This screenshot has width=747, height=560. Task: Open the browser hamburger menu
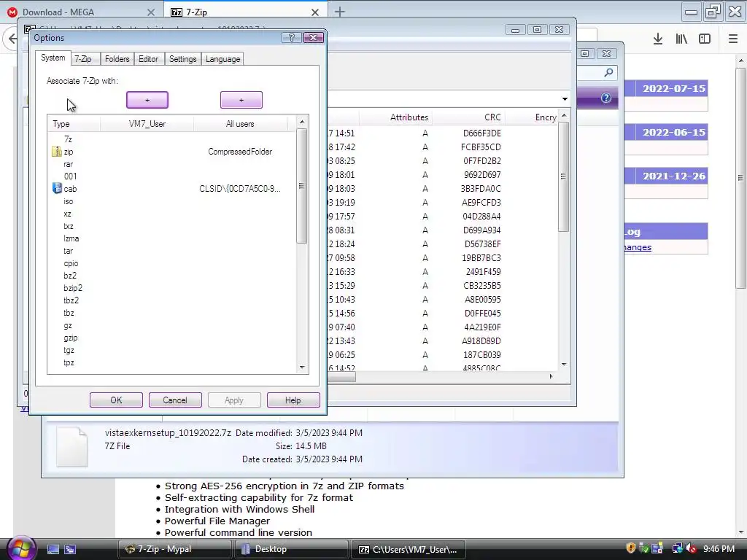pos(733,39)
